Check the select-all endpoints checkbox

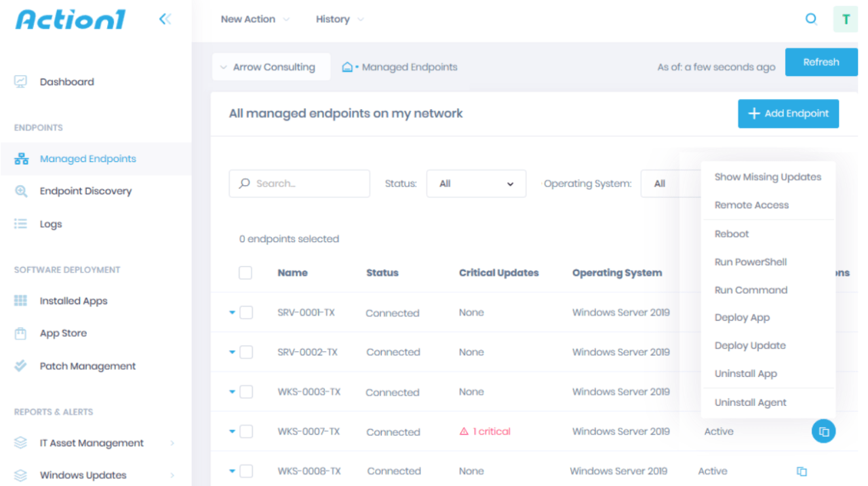coord(245,272)
